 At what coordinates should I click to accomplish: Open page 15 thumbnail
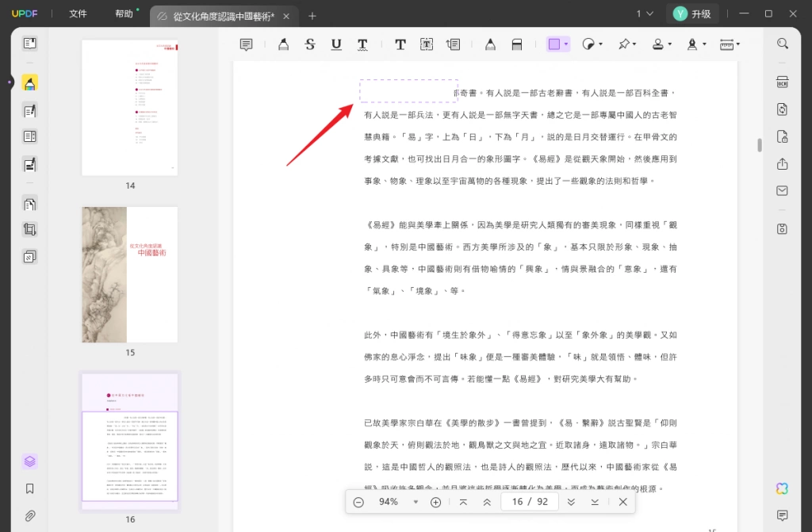[x=129, y=274]
